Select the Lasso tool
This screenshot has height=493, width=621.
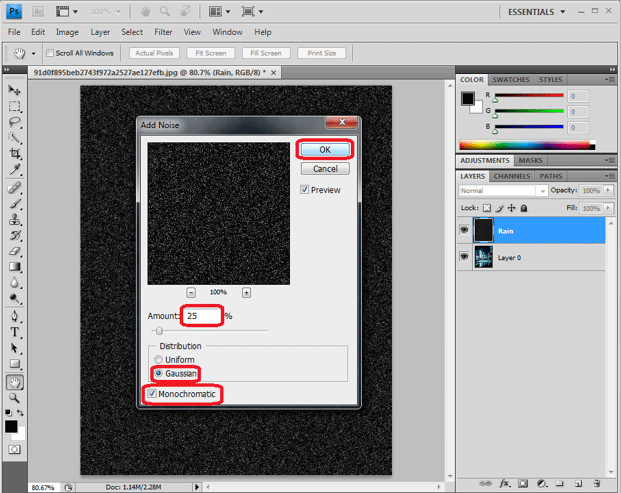pyautogui.click(x=15, y=122)
